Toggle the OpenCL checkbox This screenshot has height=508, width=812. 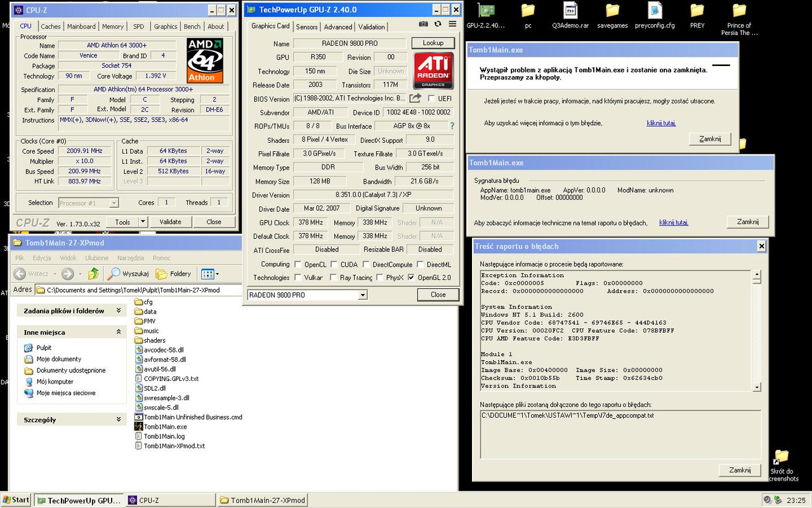click(298, 264)
